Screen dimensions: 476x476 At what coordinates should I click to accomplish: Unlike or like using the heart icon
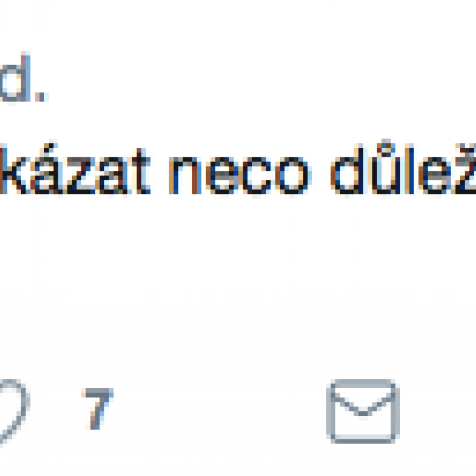coord(14,411)
